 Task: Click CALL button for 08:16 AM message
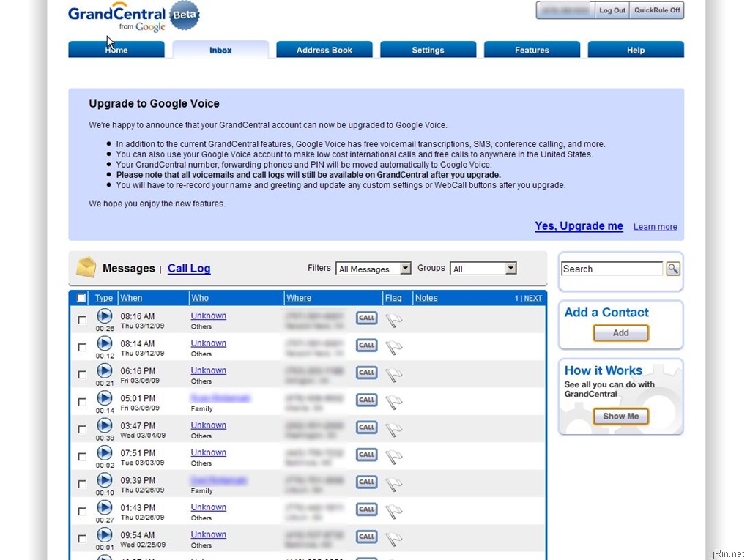(367, 318)
